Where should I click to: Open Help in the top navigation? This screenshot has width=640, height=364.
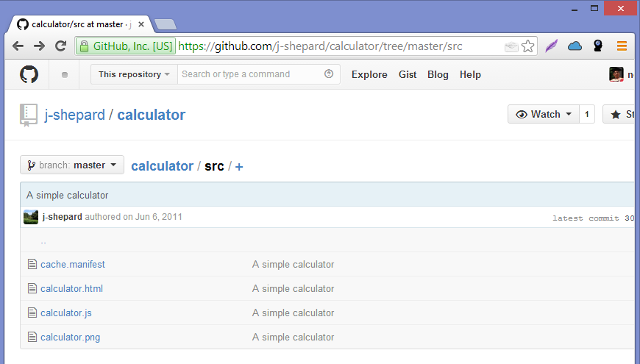(470, 75)
